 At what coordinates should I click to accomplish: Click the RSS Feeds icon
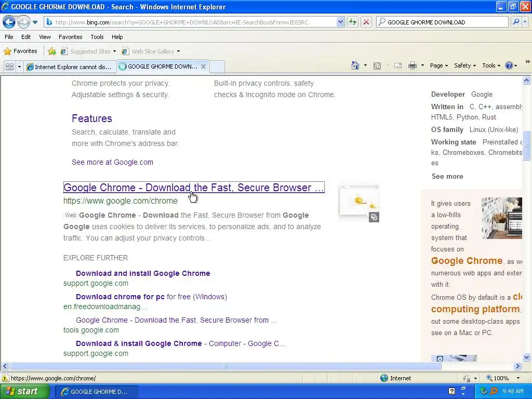click(x=377, y=66)
